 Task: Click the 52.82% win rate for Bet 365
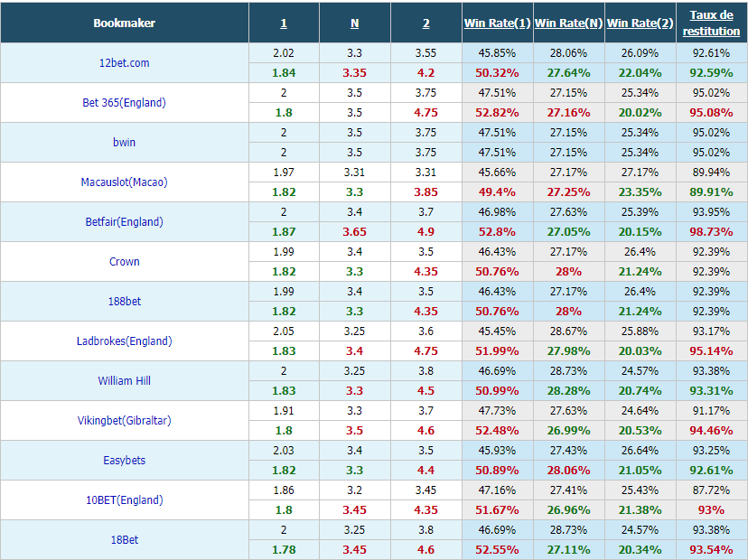click(x=497, y=113)
